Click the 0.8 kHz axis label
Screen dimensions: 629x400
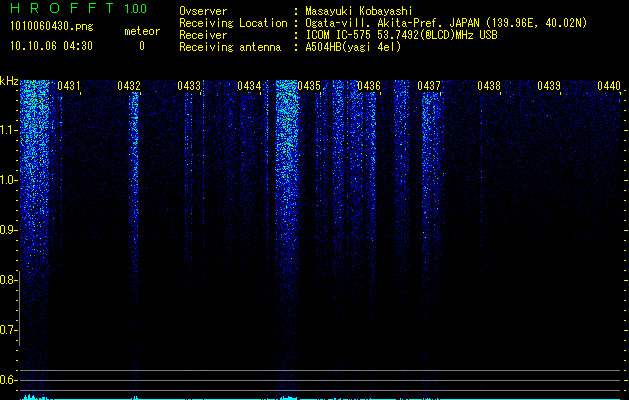(7, 280)
